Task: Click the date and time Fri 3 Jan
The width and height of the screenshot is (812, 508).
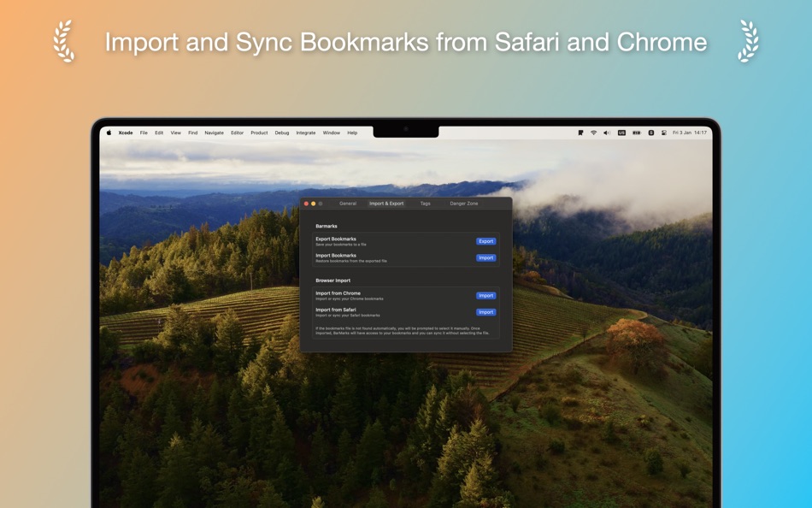Action: [x=689, y=133]
